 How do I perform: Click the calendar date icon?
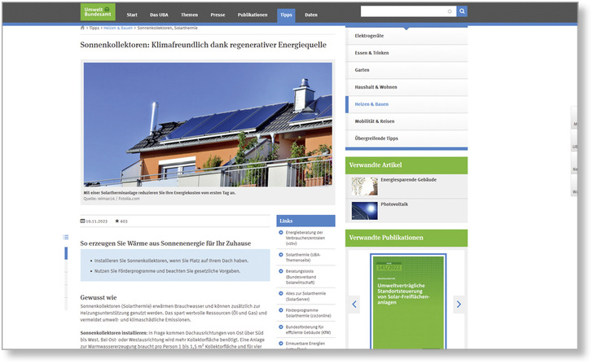click(82, 221)
